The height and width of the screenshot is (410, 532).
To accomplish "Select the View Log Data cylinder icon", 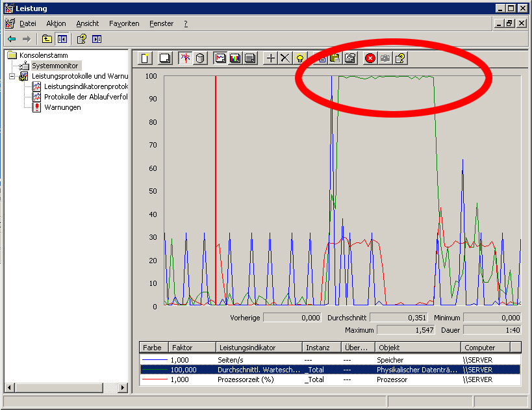I will click(x=200, y=58).
